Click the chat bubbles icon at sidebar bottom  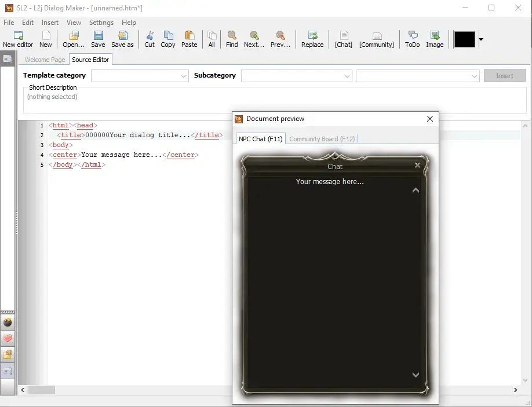(x=8, y=371)
